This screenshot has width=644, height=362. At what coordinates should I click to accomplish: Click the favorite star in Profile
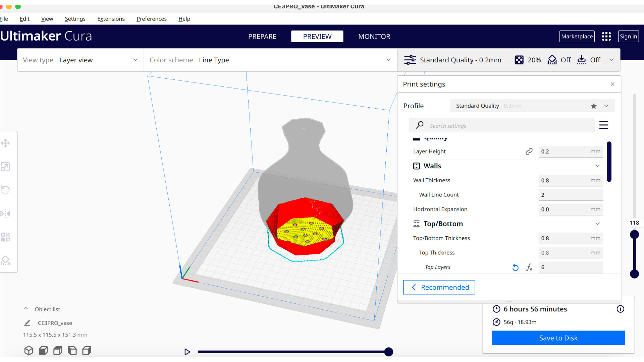point(594,106)
